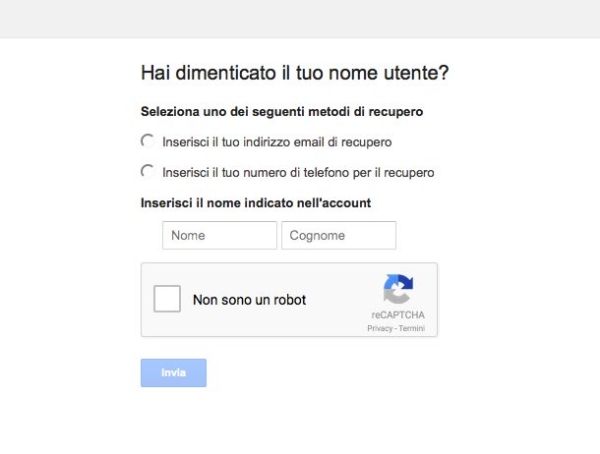Image resolution: width=600 pixels, height=454 pixels.
Task: Click the word "utente" in the page title
Action: [410, 73]
